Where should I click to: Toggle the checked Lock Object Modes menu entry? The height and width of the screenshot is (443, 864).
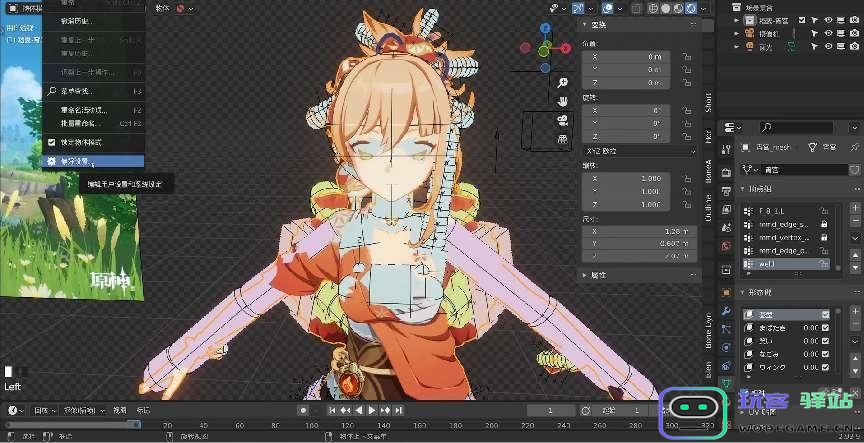pos(93,142)
